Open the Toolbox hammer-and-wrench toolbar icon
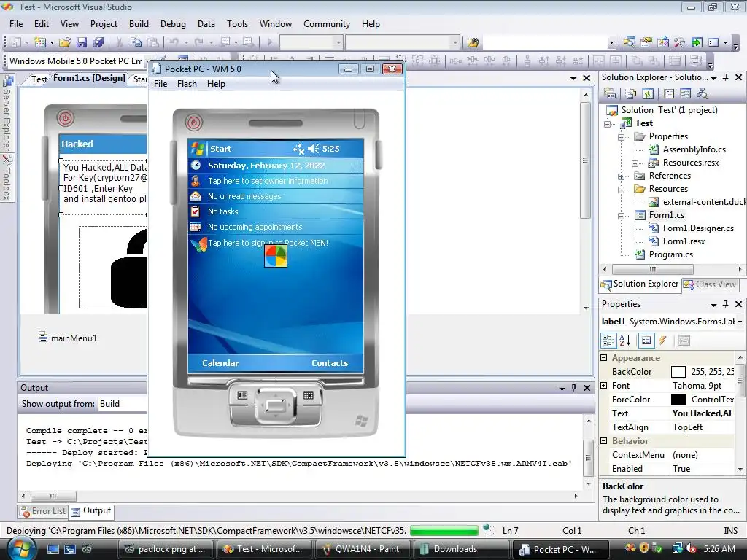This screenshot has width=747, height=560. 679,43
